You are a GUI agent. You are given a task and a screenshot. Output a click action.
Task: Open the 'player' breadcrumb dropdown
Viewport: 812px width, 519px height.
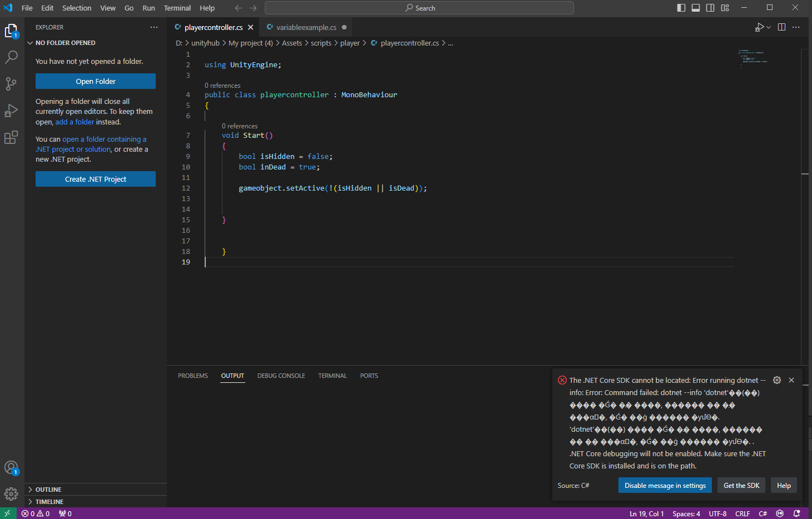(x=350, y=43)
